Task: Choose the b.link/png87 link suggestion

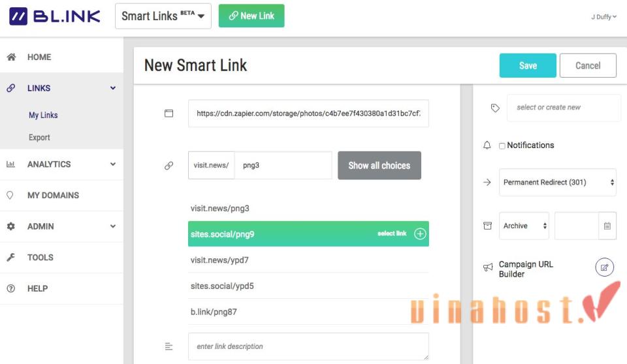Action: 214,312
